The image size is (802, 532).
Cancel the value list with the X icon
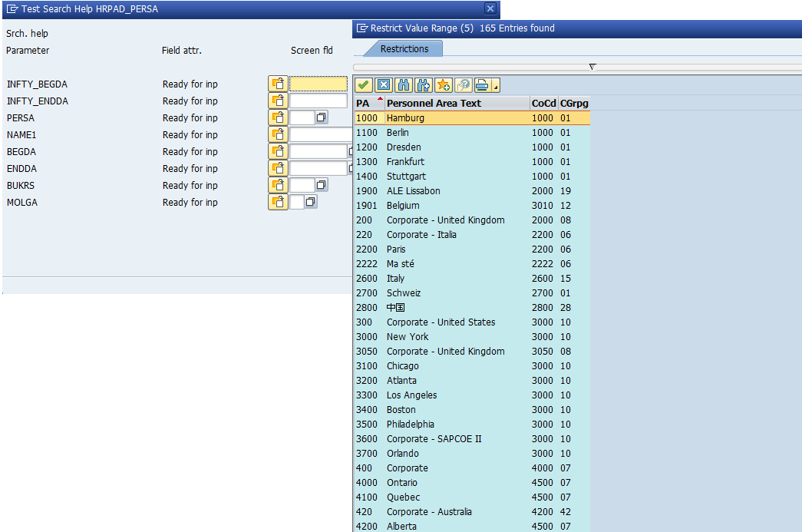384,85
